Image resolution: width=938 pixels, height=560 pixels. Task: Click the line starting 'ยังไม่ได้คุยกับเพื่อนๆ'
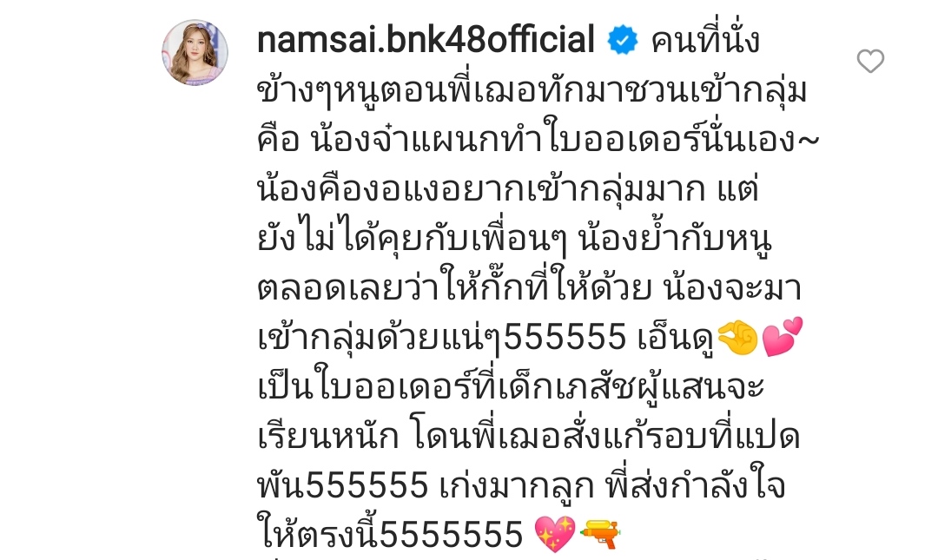tap(514, 239)
